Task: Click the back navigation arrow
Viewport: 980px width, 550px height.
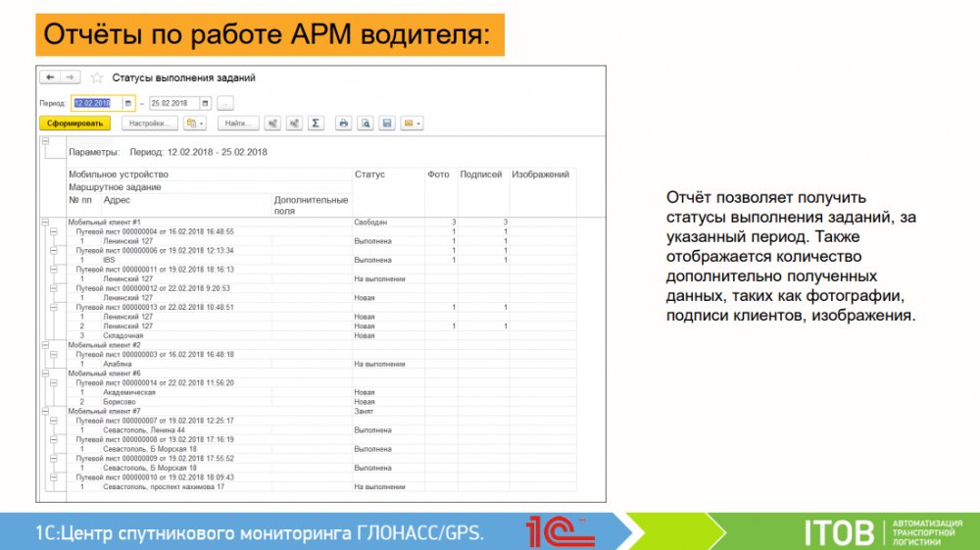Action: point(49,77)
